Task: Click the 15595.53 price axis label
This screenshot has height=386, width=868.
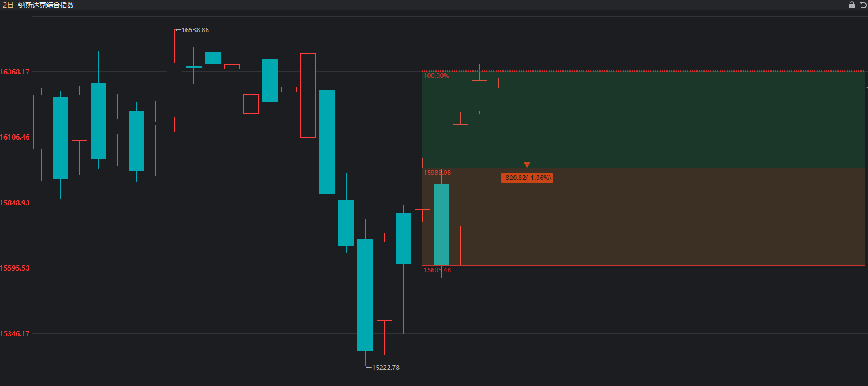Action: pyautogui.click(x=15, y=268)
